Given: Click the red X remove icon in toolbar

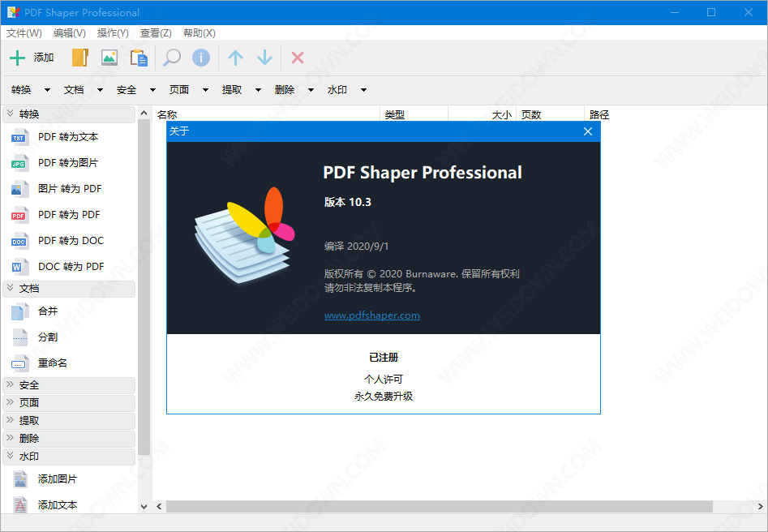Looking at the screenshot, I should pyautogui.click(x=298, y=58).
